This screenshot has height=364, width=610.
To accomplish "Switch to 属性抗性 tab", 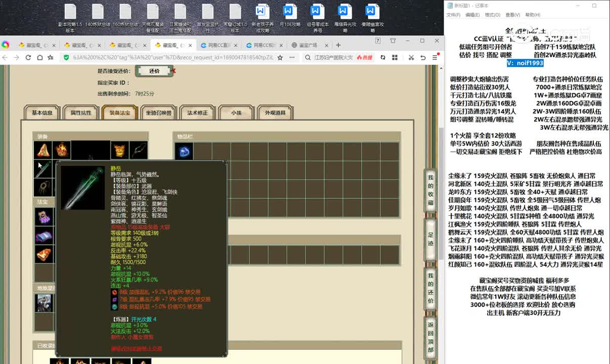I will tap(81, 113).
